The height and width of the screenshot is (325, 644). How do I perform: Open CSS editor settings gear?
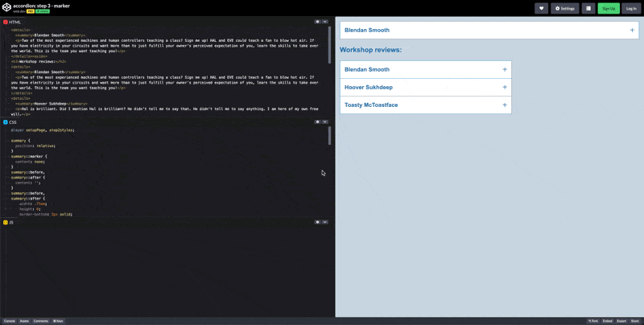pos(317,122)
